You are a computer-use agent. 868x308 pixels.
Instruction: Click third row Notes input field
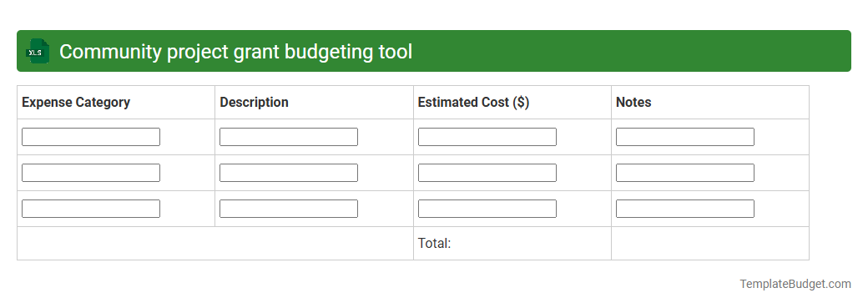coord(684,209)
